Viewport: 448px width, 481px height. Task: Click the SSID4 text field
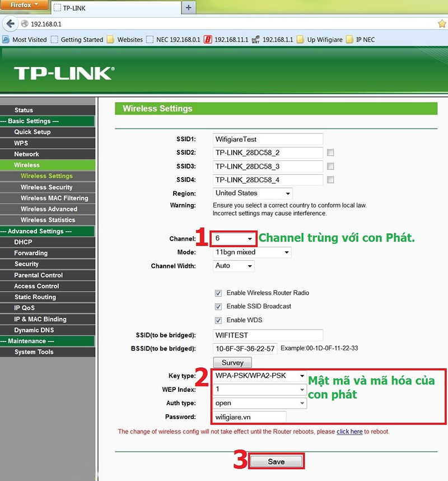click(268, 180)
